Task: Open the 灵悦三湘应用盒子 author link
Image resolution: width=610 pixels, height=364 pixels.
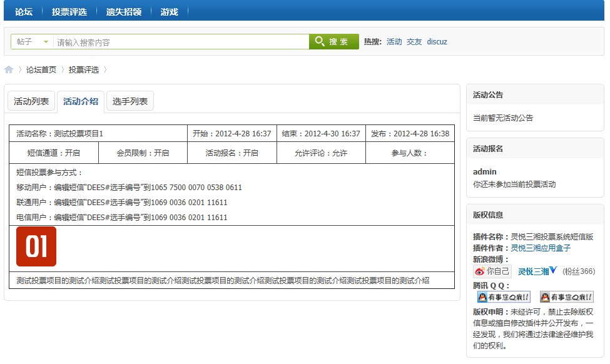Action: tap(541, 248)
